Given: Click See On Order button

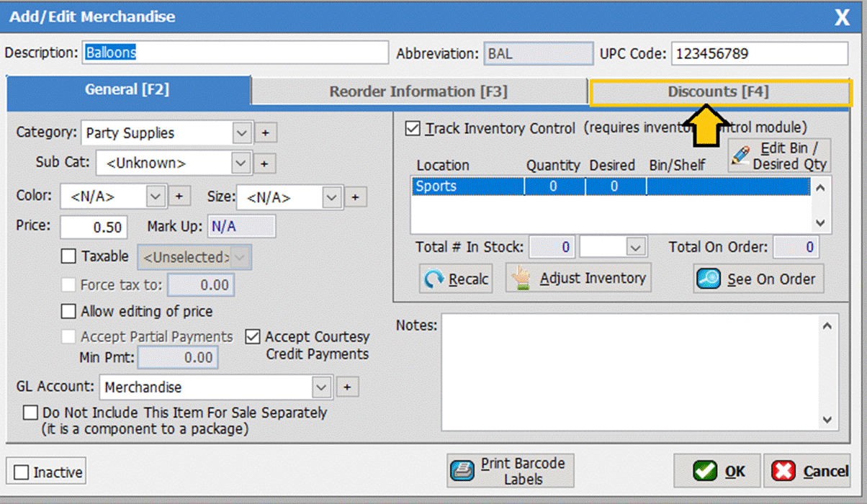Looking at the screenshot, I should [x=758, y=279].
